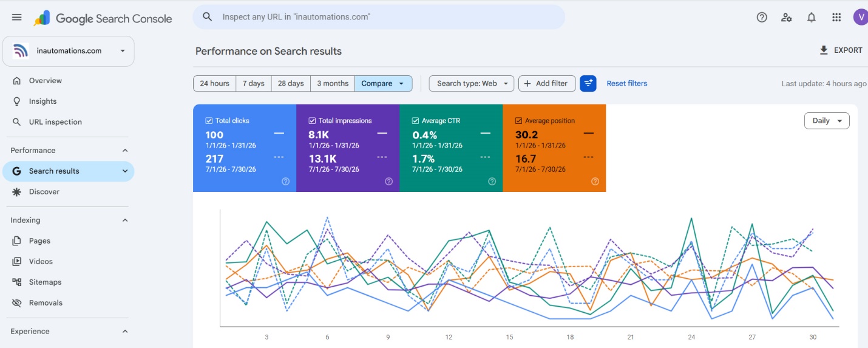Click the 'Last update: 4 hours ago' text

[x=824, y=84]
